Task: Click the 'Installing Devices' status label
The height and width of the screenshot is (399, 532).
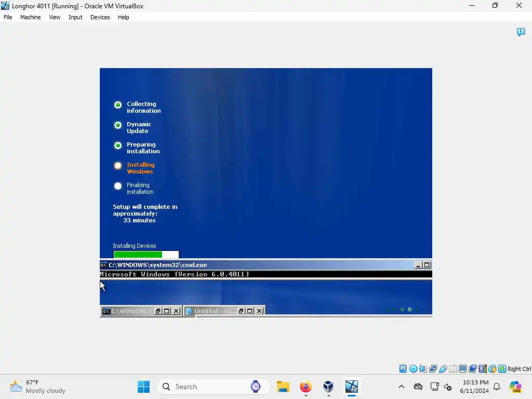Action: point(135,246)
